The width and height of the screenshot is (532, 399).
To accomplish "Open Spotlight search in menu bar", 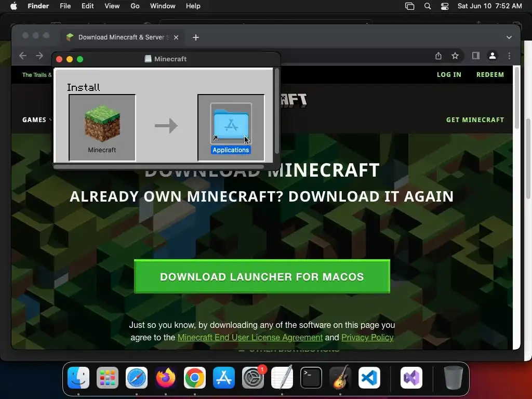I will (x=428, y=6).
